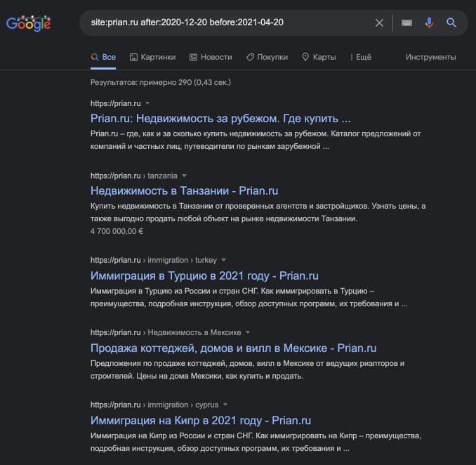Start voice search with microphone icon

tap(429, 22)
